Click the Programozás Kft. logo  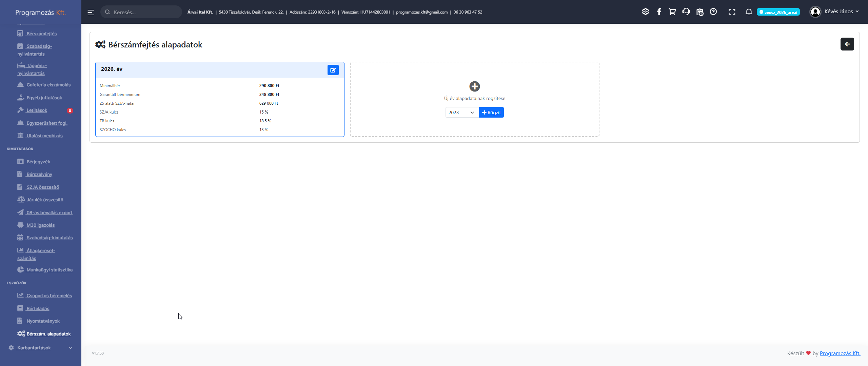[40, 13]
